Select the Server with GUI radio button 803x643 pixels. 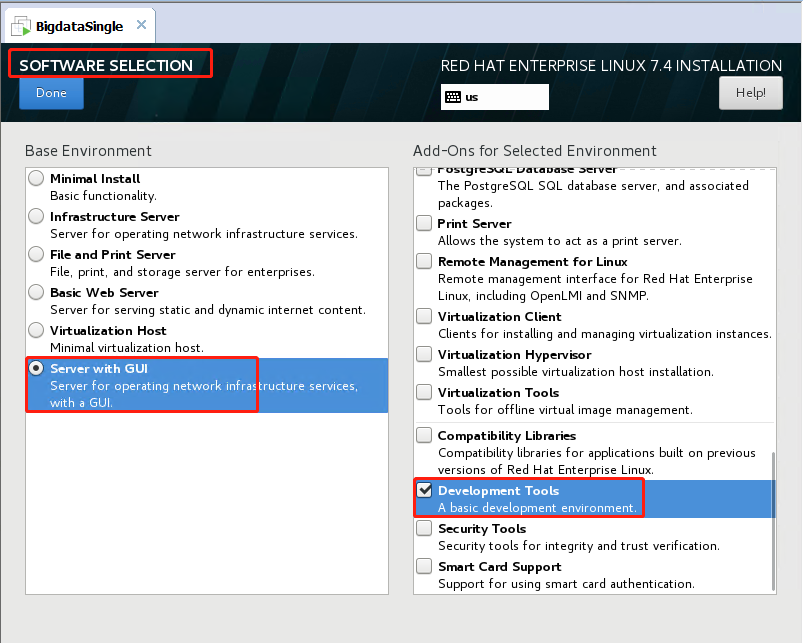pos(36,368)
